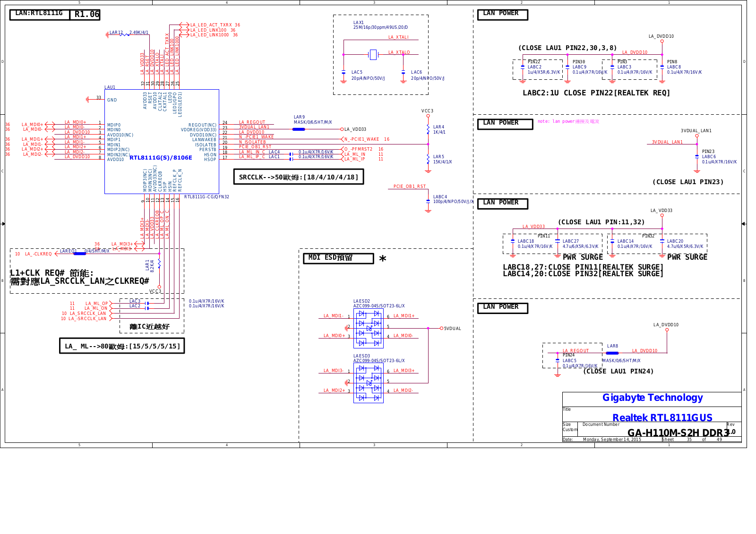Click the LA_SRCCLK_LAN off-page label
Viewport: 756px width, 534px height.
pos(88,314)
